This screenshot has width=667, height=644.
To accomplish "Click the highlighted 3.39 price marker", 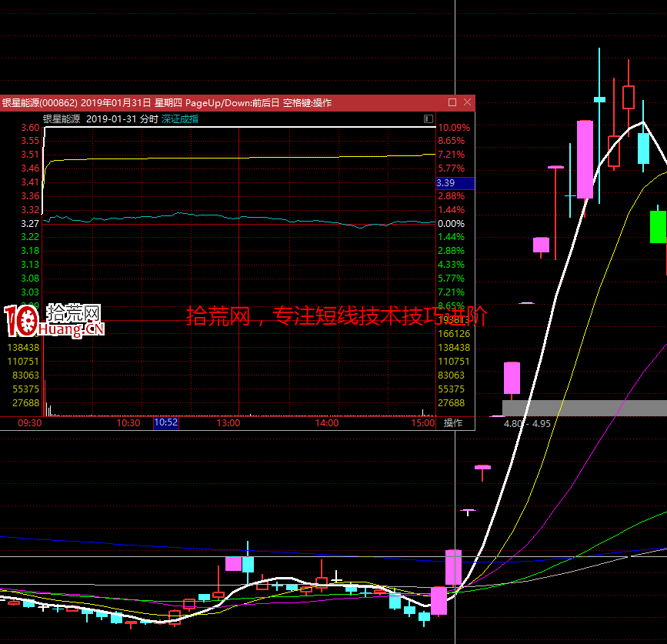I will pyautogui.click(x=455, y=183).
